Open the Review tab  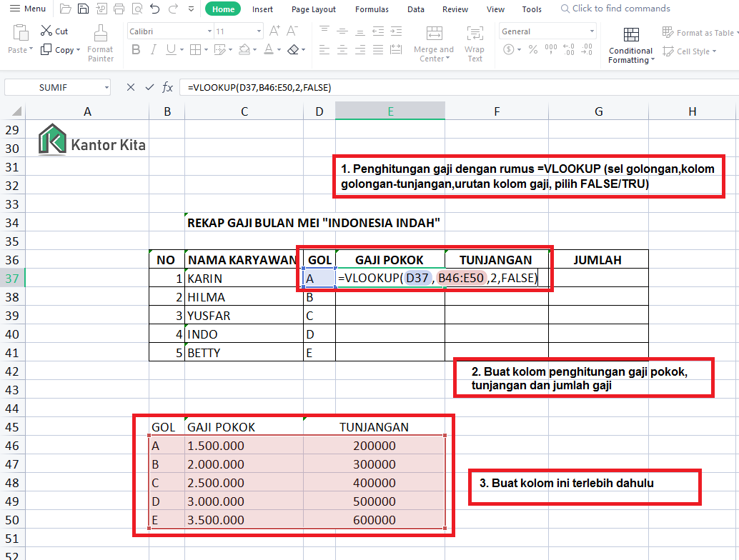[x=455, y=9]
